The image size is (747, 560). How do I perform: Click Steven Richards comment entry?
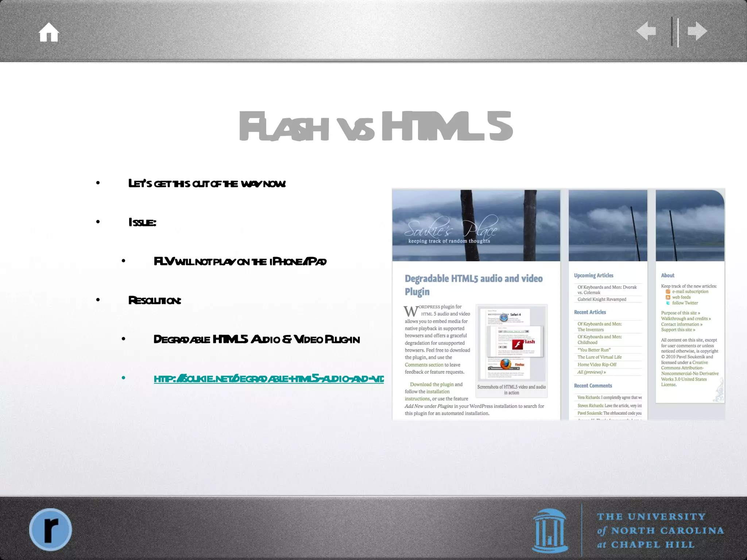point(609,405)
